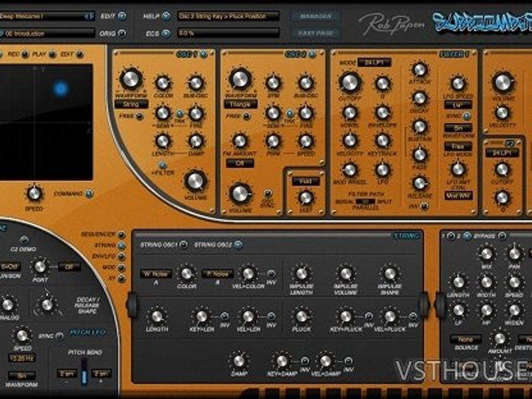This screenshot has height=399, width=532.
Task: Turn the OSC 1 Waveform knob
Action: 130,79
